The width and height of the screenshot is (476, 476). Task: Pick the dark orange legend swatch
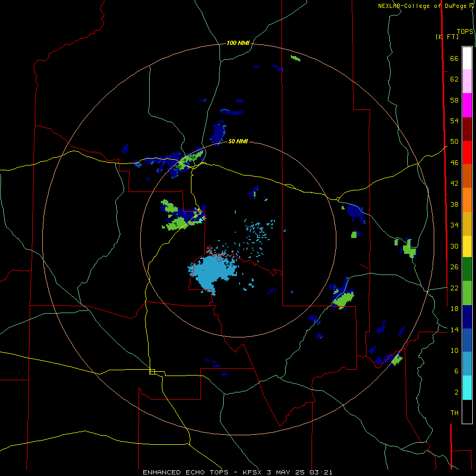pos(467,176)
